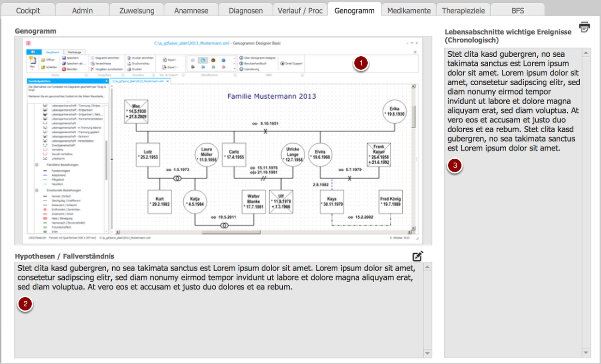Click Direkt Support in the Designer ribbon
The height and width of the screenshot is (364, 601).
tap(291, 64)
